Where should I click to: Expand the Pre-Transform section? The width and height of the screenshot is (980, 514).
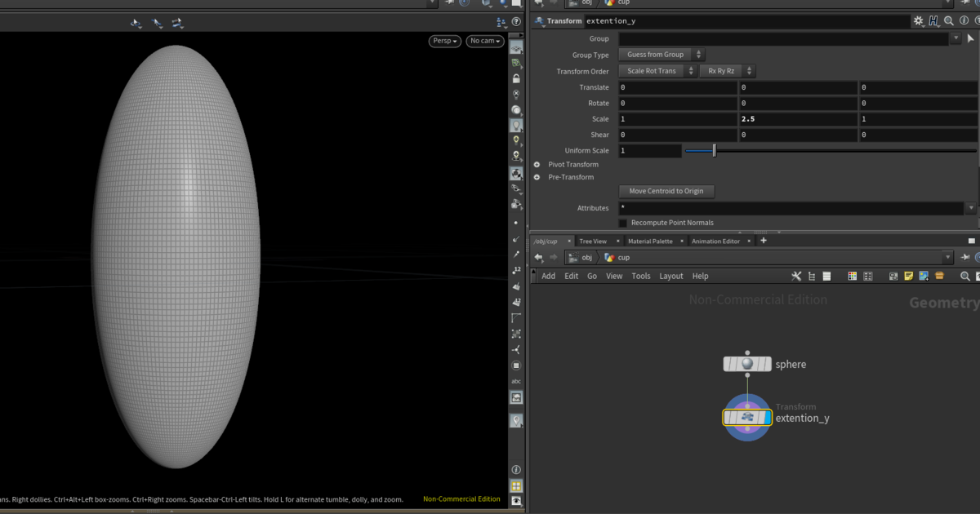point(537,177)
